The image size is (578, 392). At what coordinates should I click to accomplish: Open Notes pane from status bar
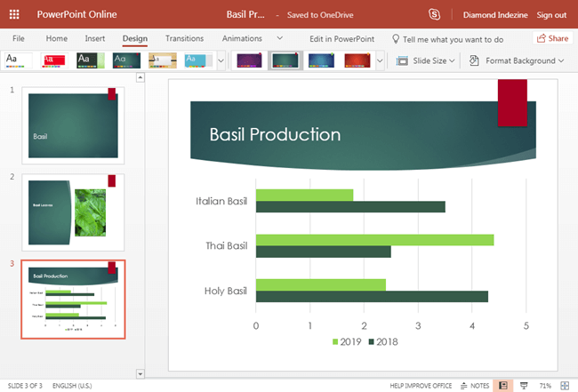coord(475,386)
